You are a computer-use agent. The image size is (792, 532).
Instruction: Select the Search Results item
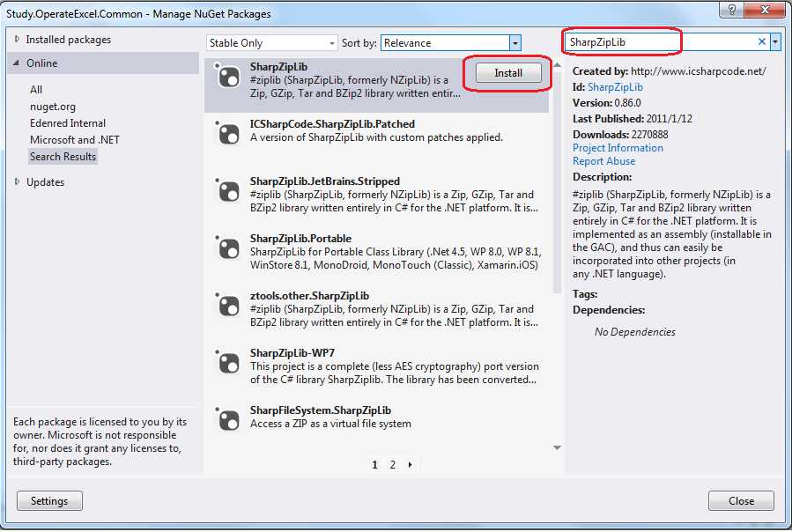[63, 157]
